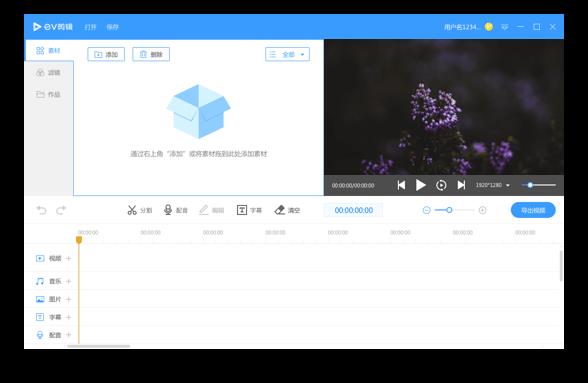Screen dimensions: 588x383
Task: Click the preview video of purple flowers
Action: [x=444, y=107]
